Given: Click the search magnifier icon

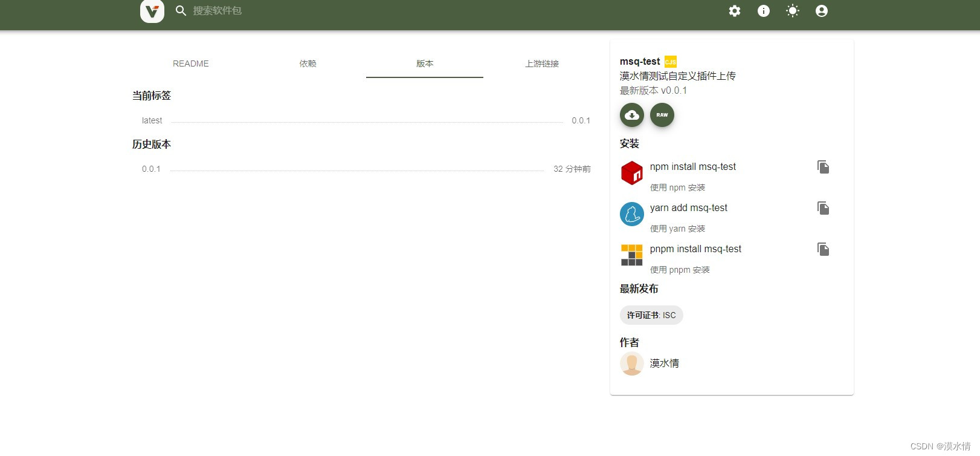Looking at the screenshot, I should (x=181, y=11).
